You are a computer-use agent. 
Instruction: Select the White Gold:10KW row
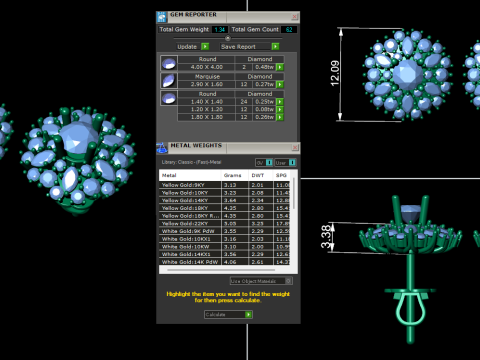tap(224, 247)
